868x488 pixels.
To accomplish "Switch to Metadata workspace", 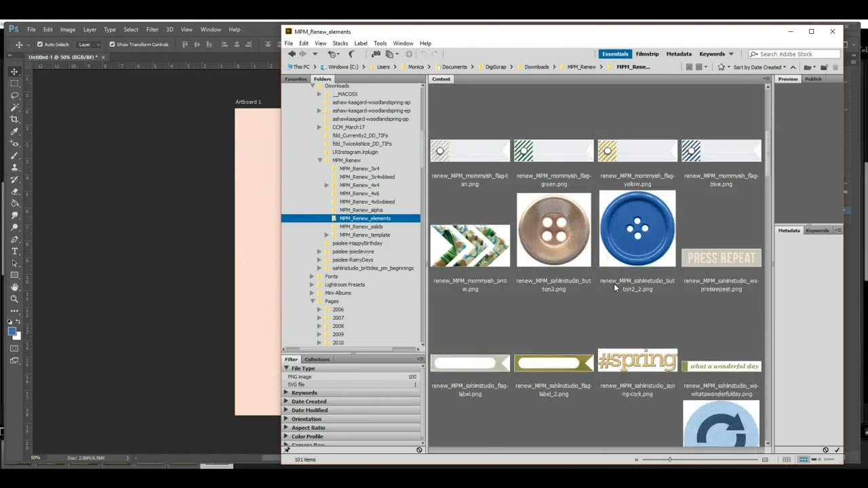I will (x=679, y=54).
